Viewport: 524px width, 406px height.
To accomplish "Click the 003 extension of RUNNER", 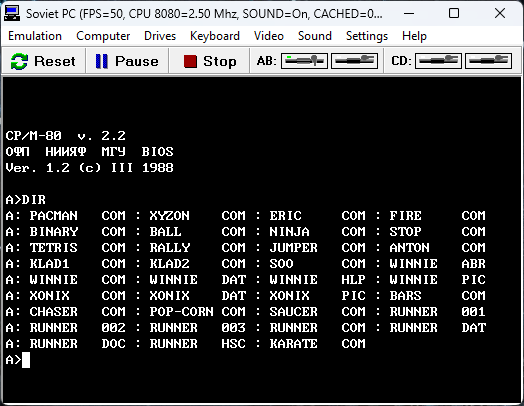I will [x=233, y=328].
